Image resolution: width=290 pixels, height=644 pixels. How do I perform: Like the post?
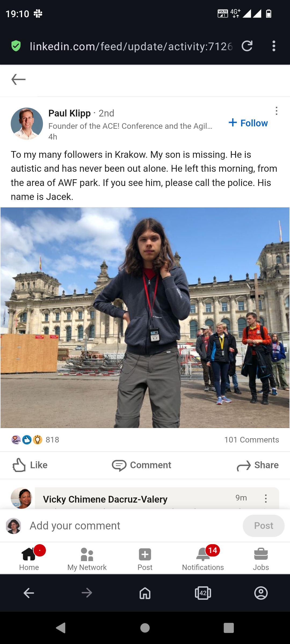(x=30, y=465)
